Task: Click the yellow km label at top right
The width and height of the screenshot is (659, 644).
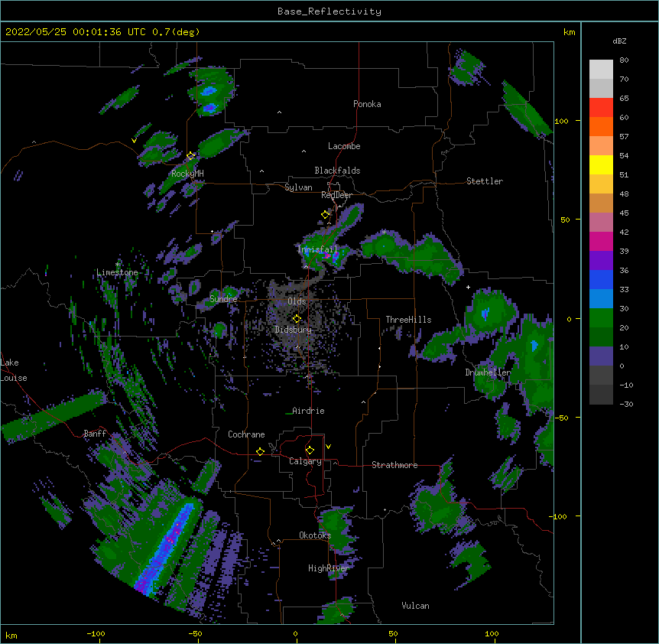Action: [x=569, y=32]
